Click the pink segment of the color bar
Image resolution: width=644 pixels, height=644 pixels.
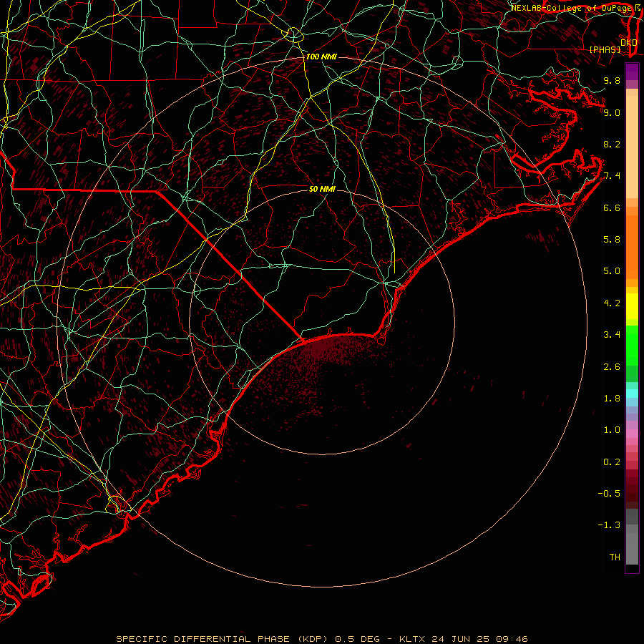(x=632, y=434)
